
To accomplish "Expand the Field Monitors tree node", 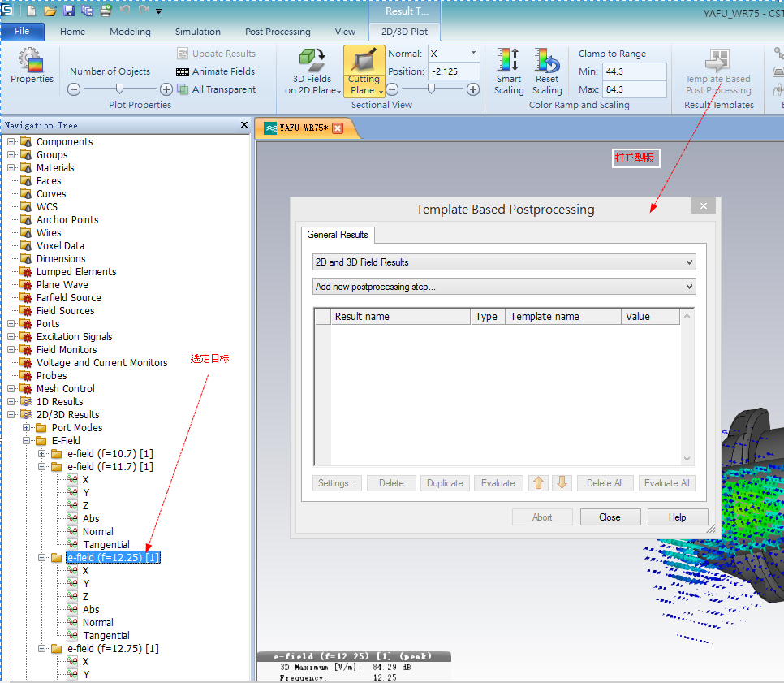I will tap(11, 350).
